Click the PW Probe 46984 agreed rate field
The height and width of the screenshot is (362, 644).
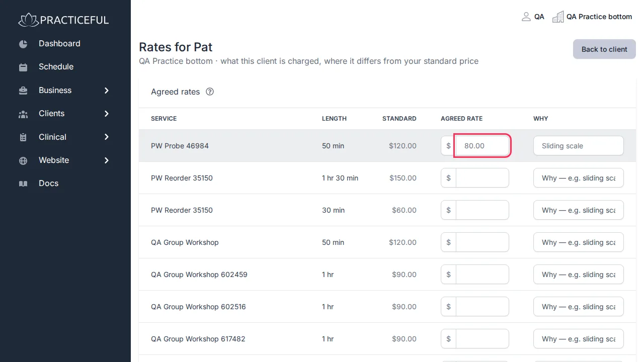482,146
